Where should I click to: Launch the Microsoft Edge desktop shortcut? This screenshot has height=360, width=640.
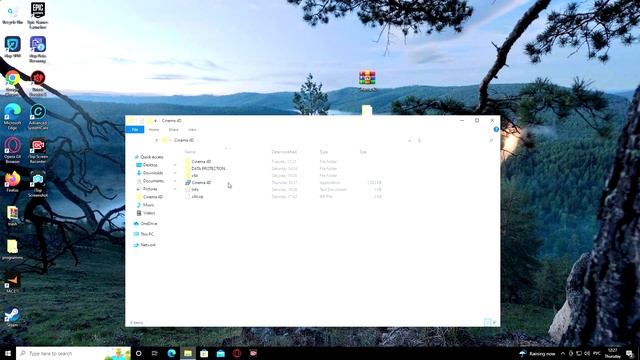point(12,116)
